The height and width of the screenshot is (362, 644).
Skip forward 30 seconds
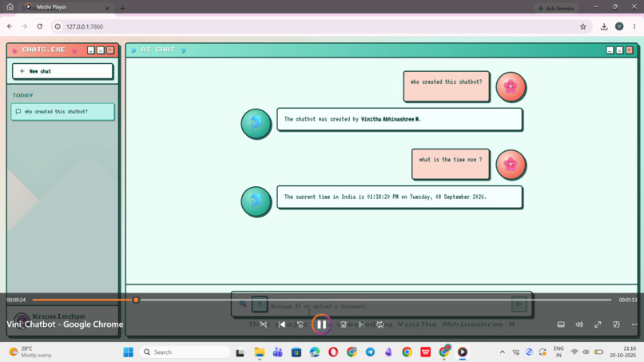(343, 324)
